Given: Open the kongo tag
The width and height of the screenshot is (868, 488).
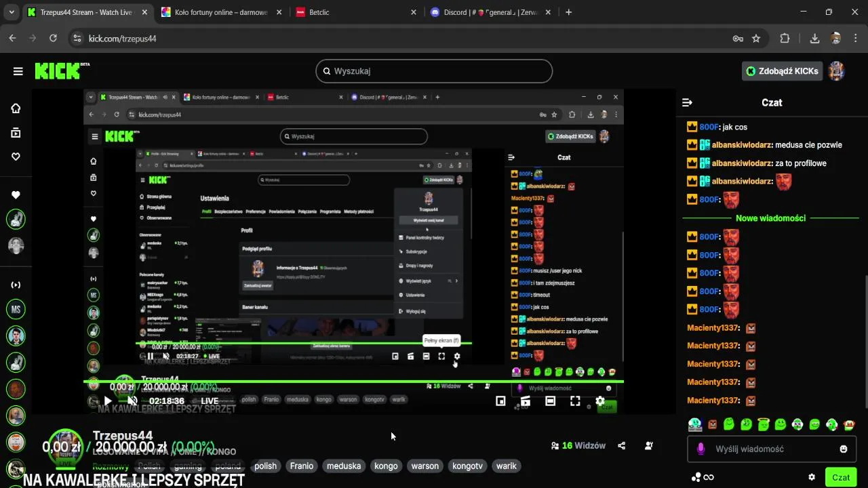Looking at the screenshot, I should point(386,466).
